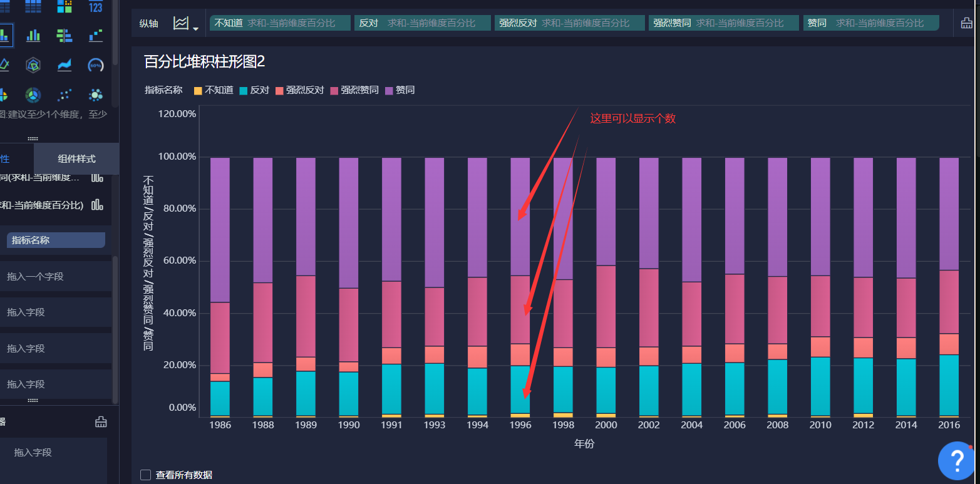Viewport: 980px width, 484px height.
Task: Click the cyan 反对 segment of 1990 bar
Action: 349,394
